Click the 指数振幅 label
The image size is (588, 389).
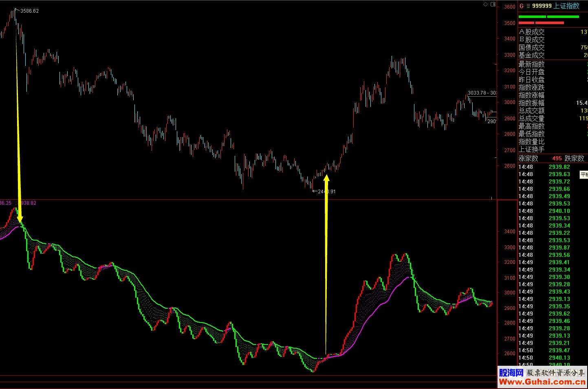coord(531,103)
